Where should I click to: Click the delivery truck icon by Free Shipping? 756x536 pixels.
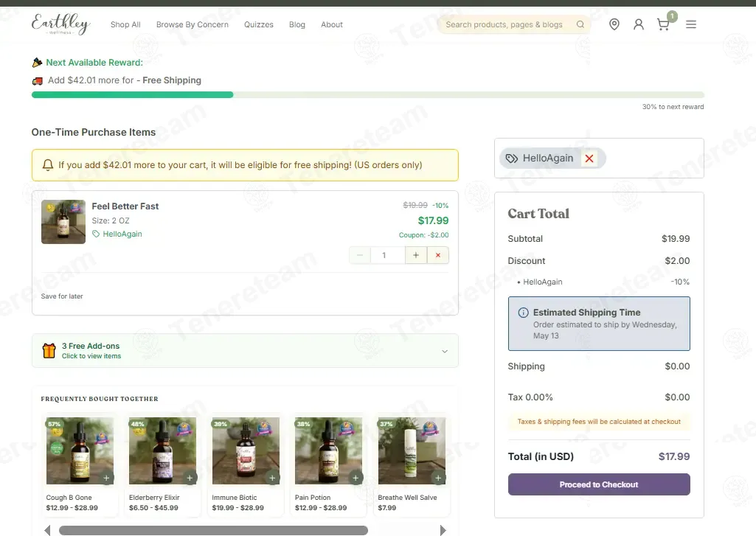pyautogui.click(x=37, y=81)
